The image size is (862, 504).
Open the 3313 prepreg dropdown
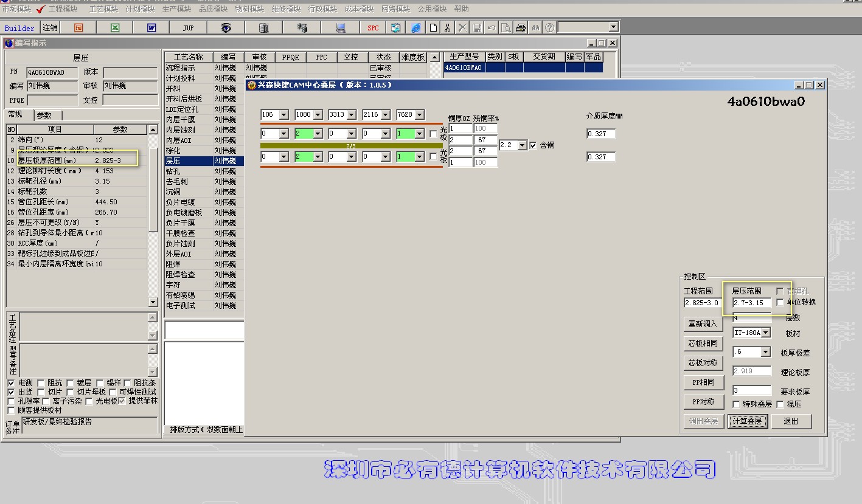click(x=352, y=114)
